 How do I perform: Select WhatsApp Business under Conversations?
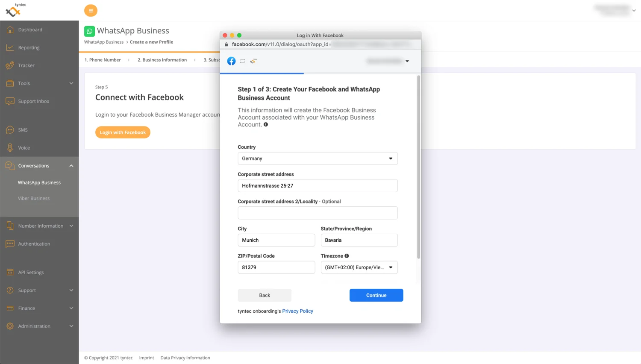(39, 183)
